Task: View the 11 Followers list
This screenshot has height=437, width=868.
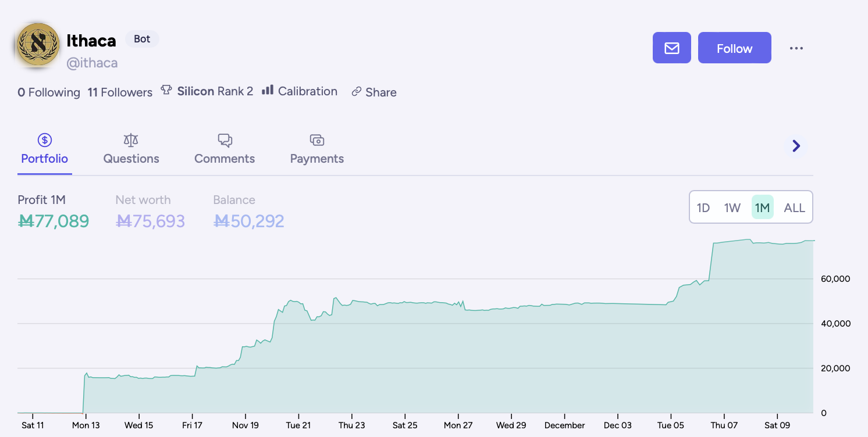Action: [x=120, y=92]
